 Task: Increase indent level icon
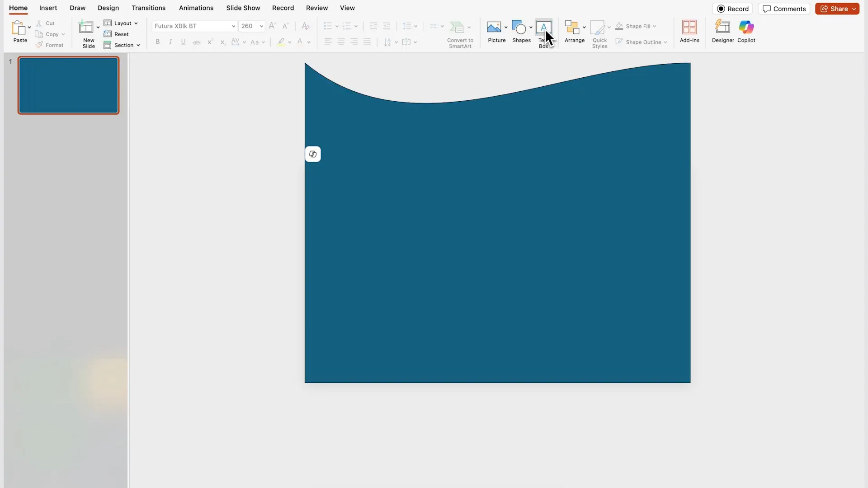pyautogui.click(x=387, y=26)
